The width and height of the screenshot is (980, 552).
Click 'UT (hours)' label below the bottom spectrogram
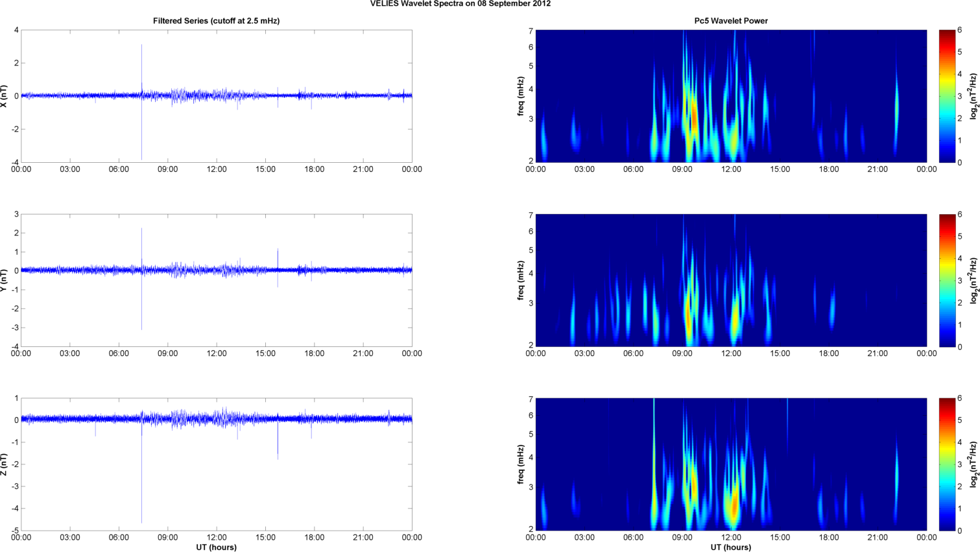(x=731, y=547)
